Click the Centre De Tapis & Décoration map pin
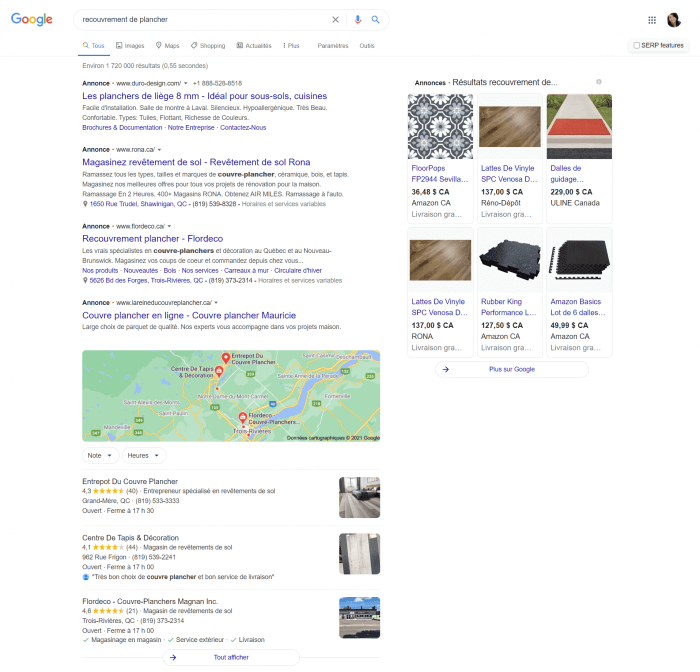The image size is (700, 672). point(219,371)
